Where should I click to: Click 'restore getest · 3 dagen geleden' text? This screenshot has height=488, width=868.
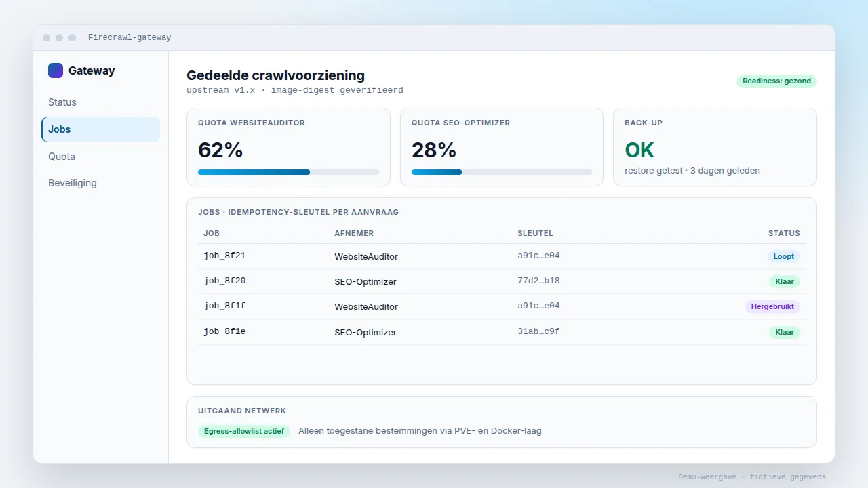click(692, 171)
